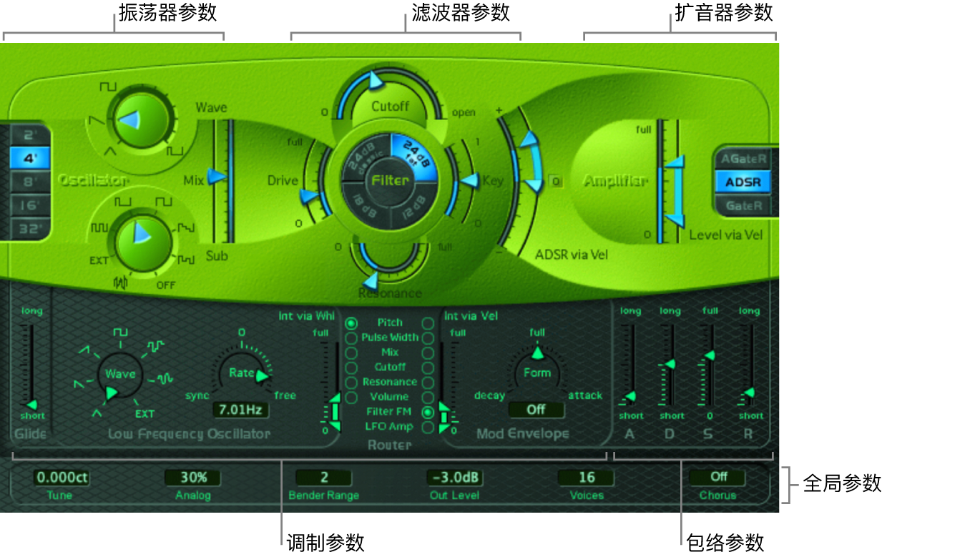Image resolution: width=980 pixels, height=557 pixels.
Task: Click the Analog field showing 30%
Action: pyautogui.click(x=193, y=478)
